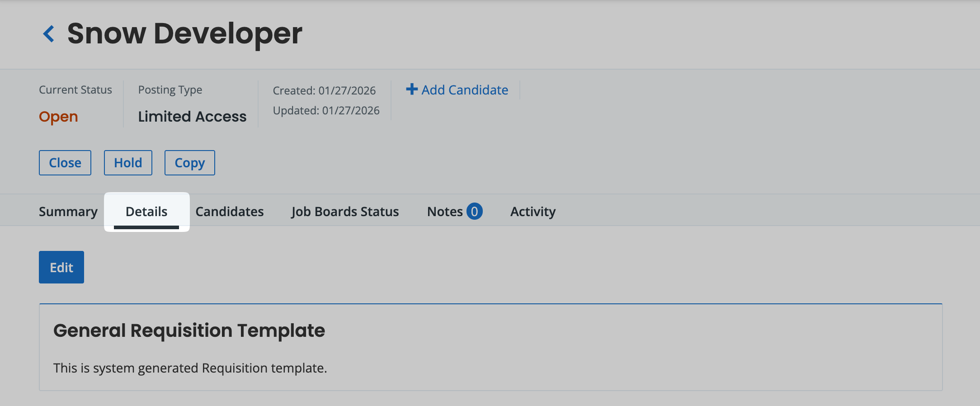Click the Open current status value
The width and height of the screenshot is (980, 406).
click(58, 117)
